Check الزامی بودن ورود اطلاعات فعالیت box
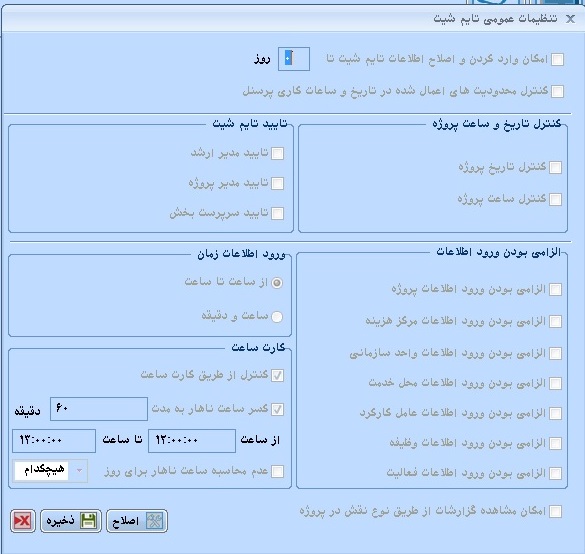Screen dimensions: 585x554 click(556, 473)
